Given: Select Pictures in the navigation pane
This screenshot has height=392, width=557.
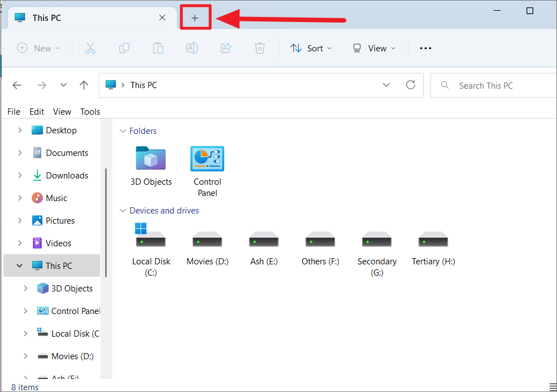Looking at the screenshot, I should [60, 220].
